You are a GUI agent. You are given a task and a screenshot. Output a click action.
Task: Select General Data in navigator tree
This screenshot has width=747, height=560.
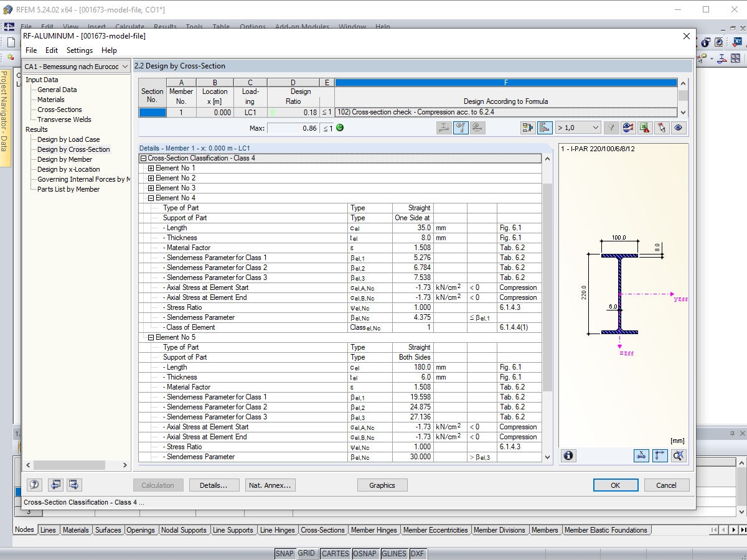[x=57, y=90]
